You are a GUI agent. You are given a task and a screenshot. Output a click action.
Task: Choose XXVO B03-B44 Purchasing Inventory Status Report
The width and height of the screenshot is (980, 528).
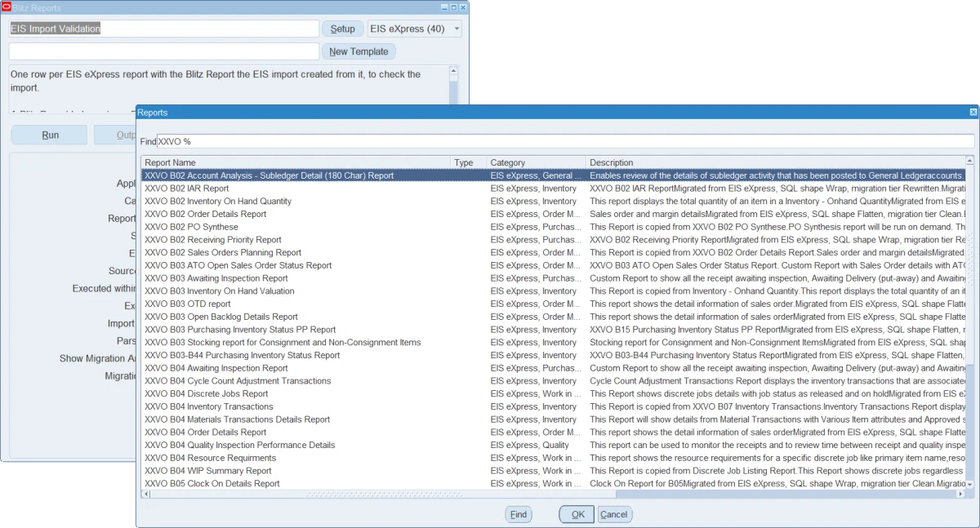point(553,355)
